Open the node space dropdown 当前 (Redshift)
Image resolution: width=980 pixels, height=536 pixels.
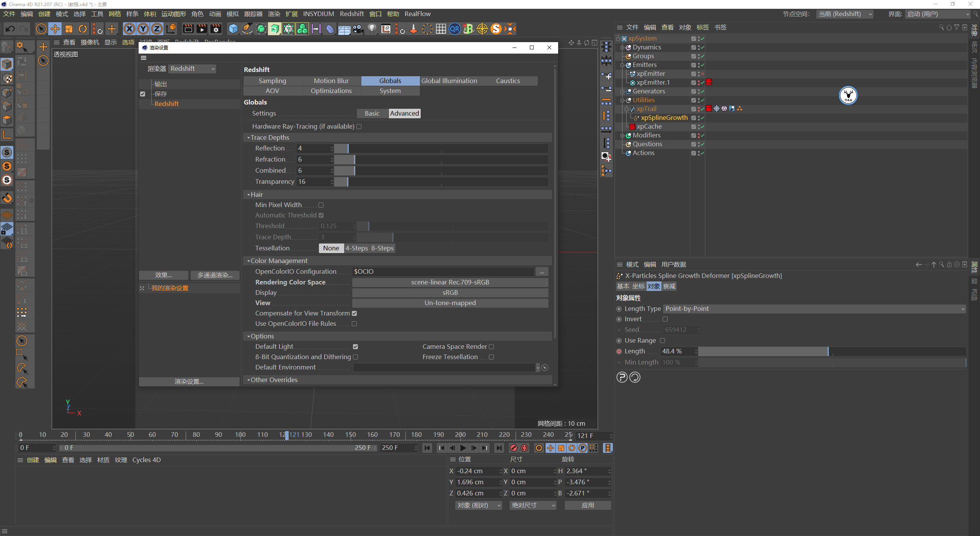[845, 14]
